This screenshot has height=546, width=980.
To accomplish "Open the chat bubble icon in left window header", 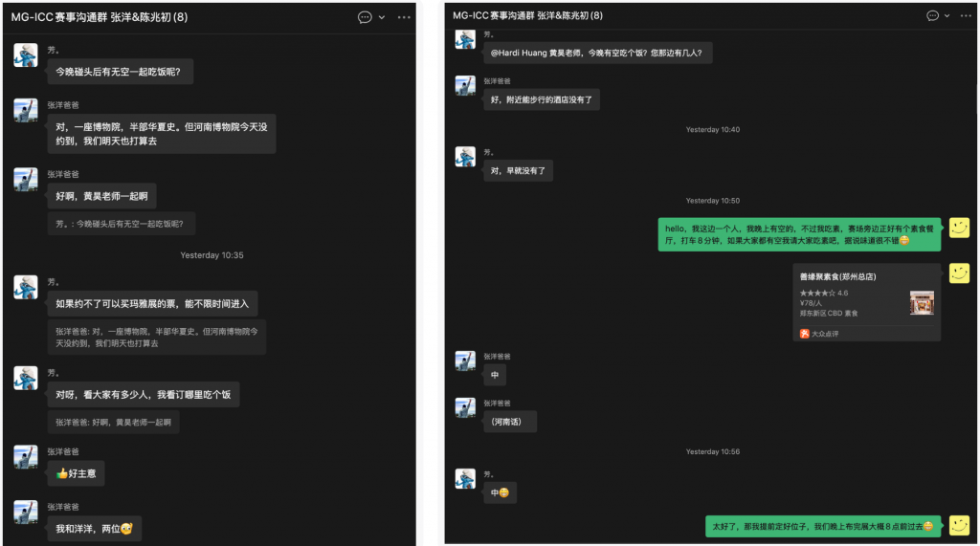I will [x=365, y=17].
